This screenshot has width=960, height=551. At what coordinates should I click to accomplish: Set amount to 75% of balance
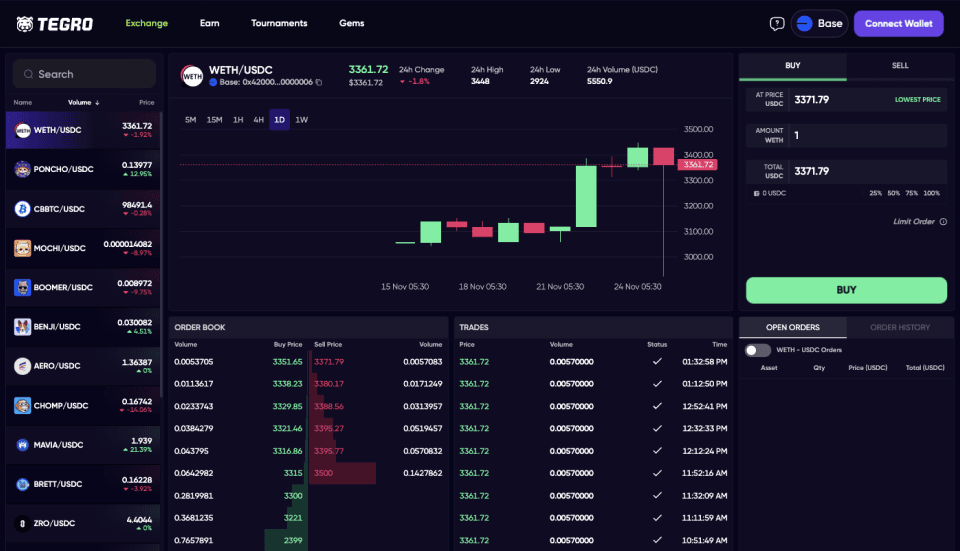point(912,193)
